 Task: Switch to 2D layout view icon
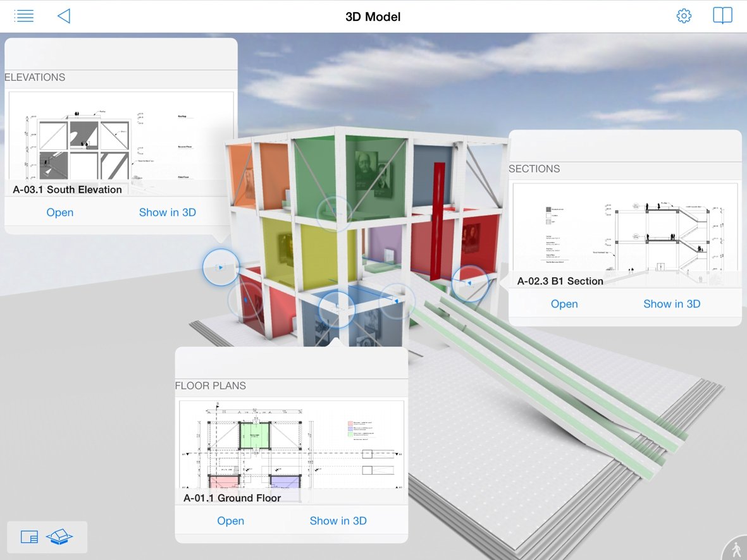[29, 537]
